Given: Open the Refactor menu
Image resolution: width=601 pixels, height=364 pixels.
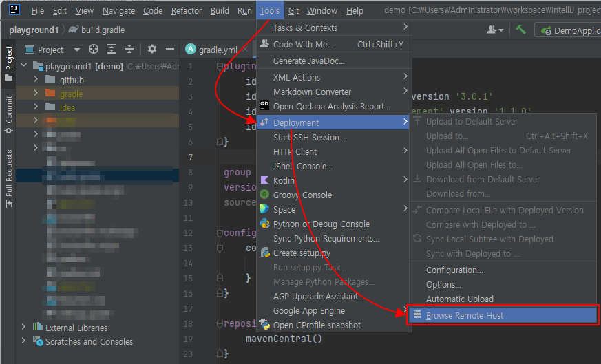Looking at the screenshot, I should (x=187, y=11).
